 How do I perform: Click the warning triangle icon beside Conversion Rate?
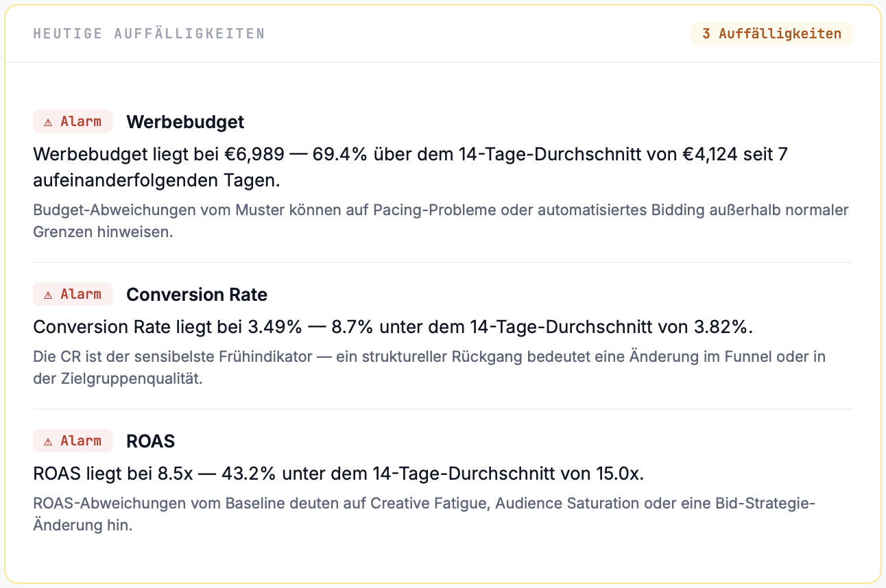(x=48, y=295)
